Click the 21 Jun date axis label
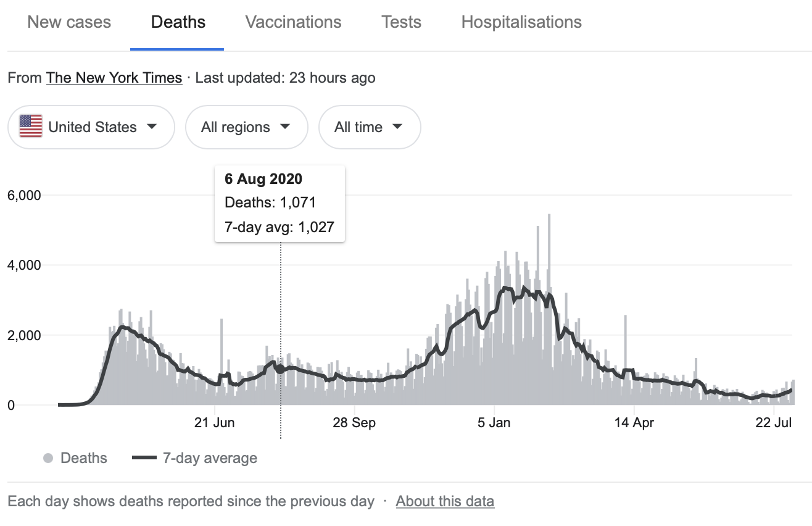 (x=214, y=423)
